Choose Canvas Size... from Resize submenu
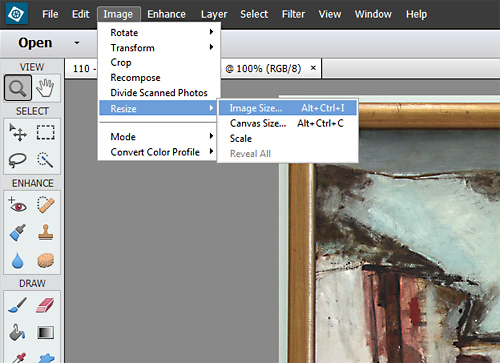 point(288,123)
